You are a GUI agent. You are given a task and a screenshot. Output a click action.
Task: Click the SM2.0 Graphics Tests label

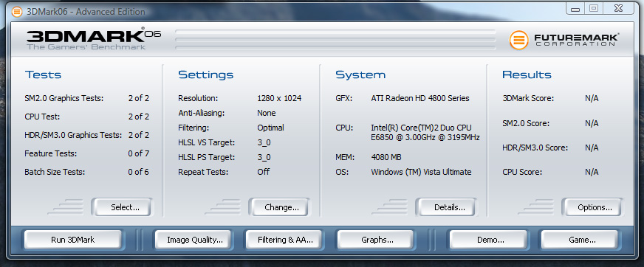point(64,98)
